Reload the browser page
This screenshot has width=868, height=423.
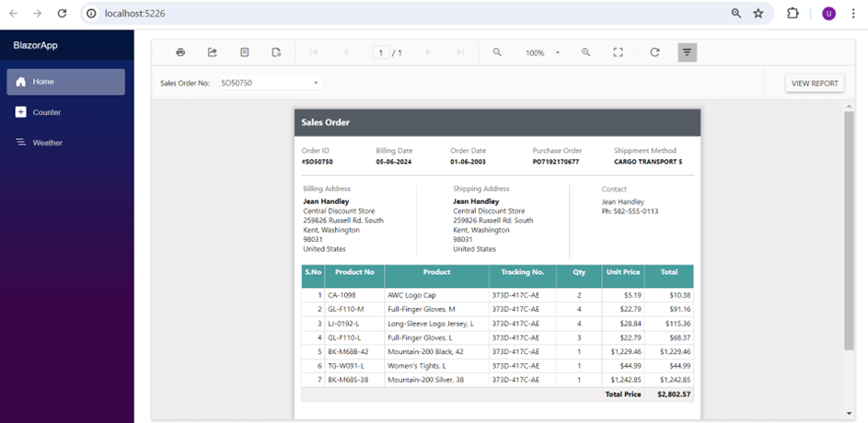click(x=62, y=13)
